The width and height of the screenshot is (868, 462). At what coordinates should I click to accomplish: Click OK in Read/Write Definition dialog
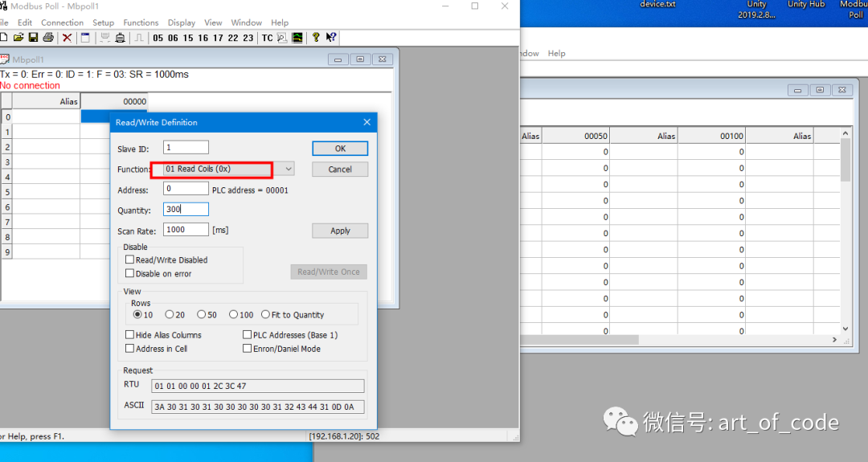pyautogui.click(x=340, y=149)
